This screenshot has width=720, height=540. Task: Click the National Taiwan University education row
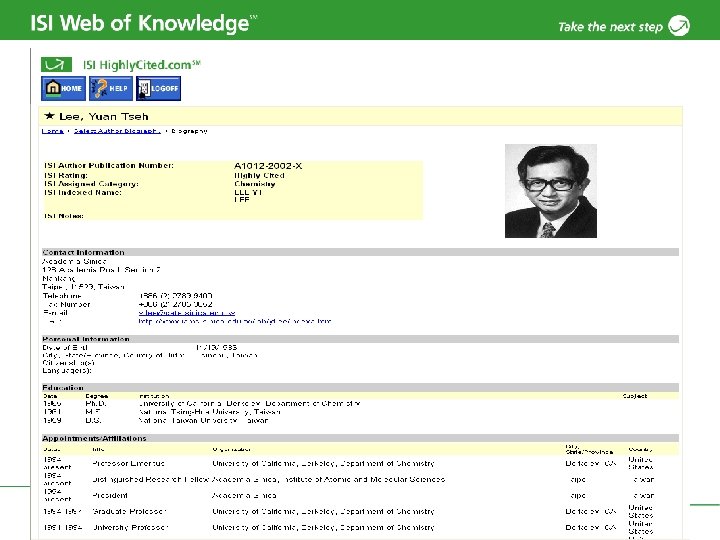(x=360, y=420)
